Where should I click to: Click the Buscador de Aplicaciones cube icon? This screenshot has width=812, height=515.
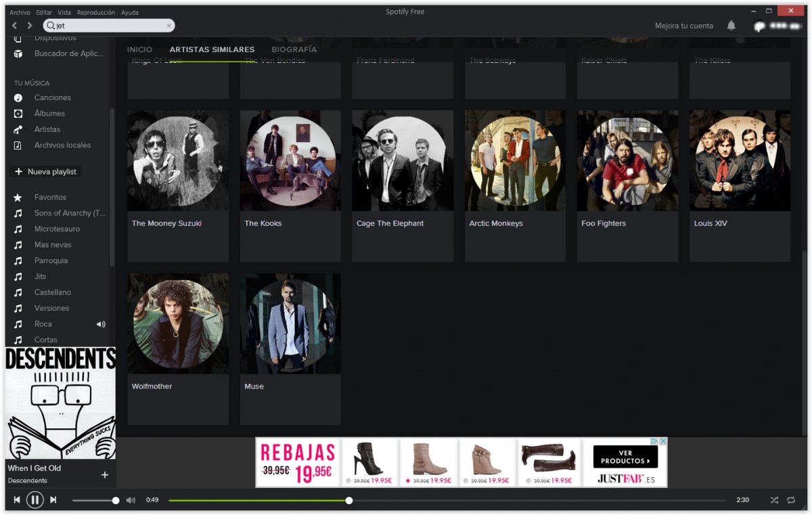[x=18, y=53]
